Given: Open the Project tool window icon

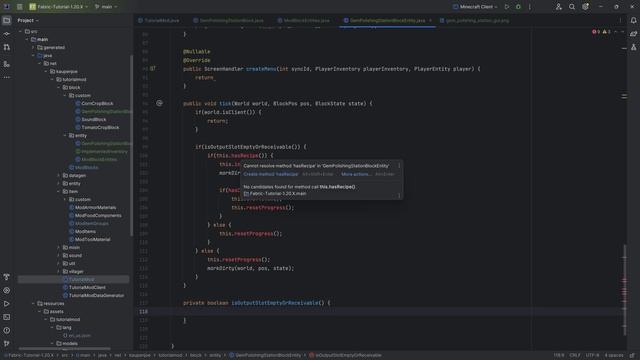Looking at the screenshot, I should coord(7,20).
